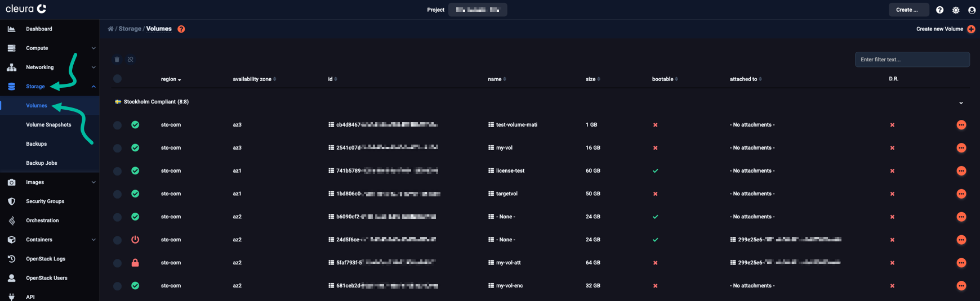Click Create new Volume link text
This screenshot has height=301, width=980.
pos(939,29)
